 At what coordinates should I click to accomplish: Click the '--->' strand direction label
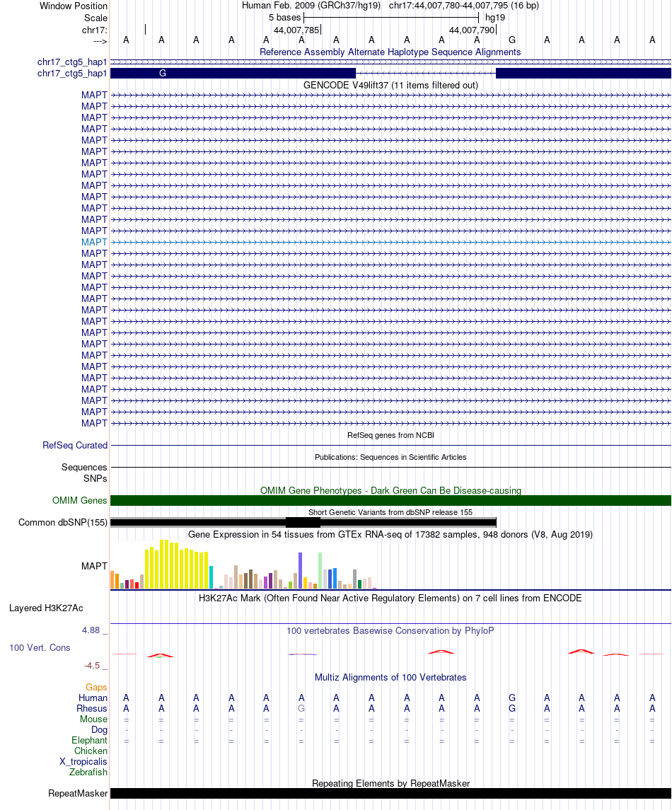pyautogui.click(x=100, y=41)
